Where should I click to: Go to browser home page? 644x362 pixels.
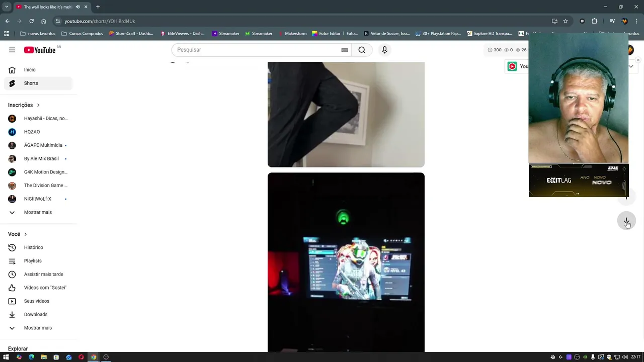coord(43,21)
